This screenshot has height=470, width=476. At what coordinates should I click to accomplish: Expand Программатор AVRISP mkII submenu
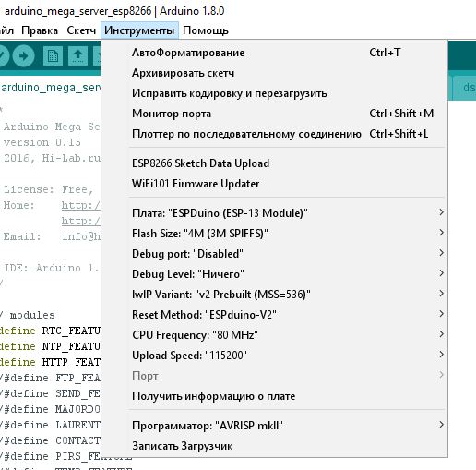point(274,426)
